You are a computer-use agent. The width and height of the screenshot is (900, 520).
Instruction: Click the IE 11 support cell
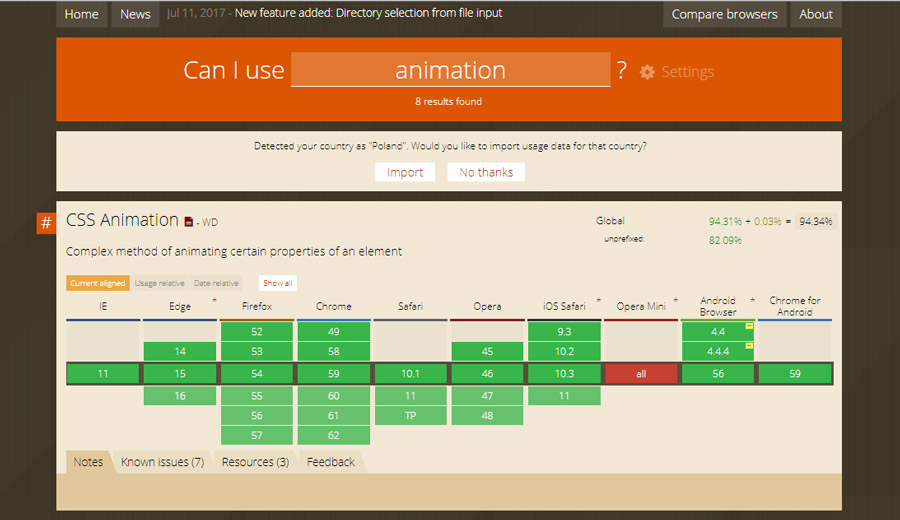(103, 374)
